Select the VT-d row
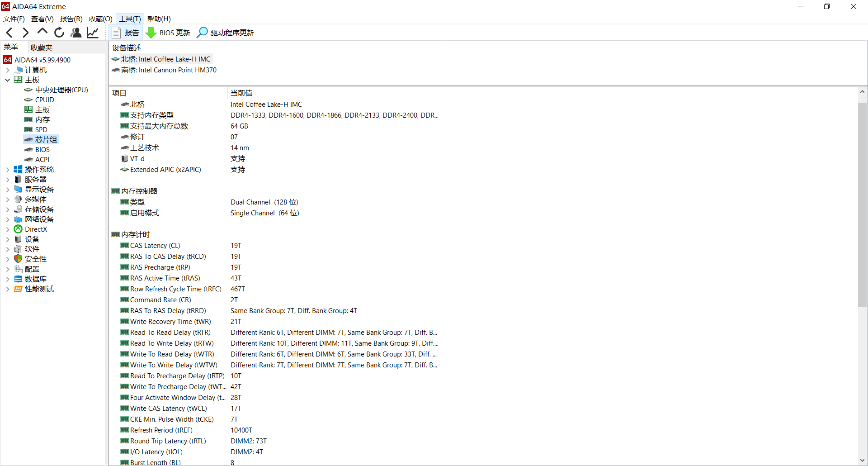This screenshot has width=868, height=466. [x=275, y=159]
